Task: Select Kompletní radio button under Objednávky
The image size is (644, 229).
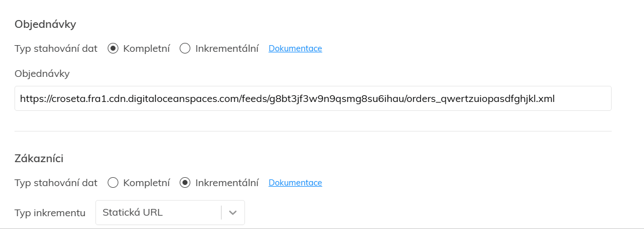Action: click(113, 48)
